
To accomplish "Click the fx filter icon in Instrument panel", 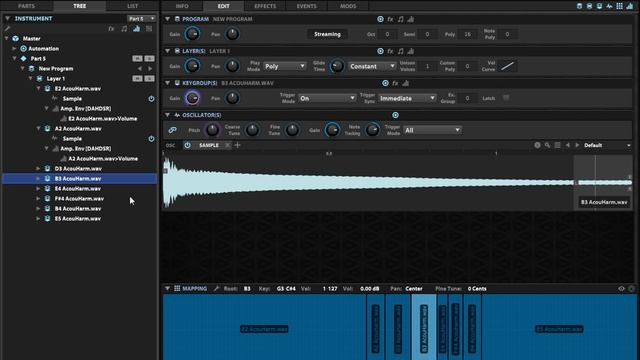I will tap(111, 29).
